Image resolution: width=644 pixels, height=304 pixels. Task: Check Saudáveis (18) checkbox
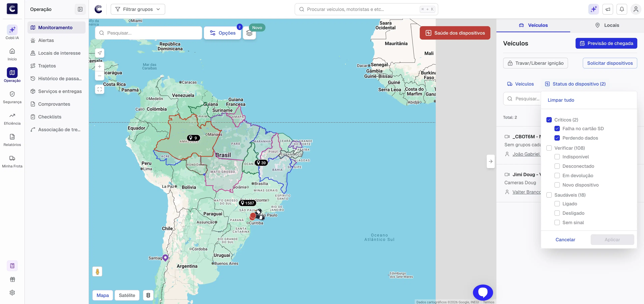point(549,195)
